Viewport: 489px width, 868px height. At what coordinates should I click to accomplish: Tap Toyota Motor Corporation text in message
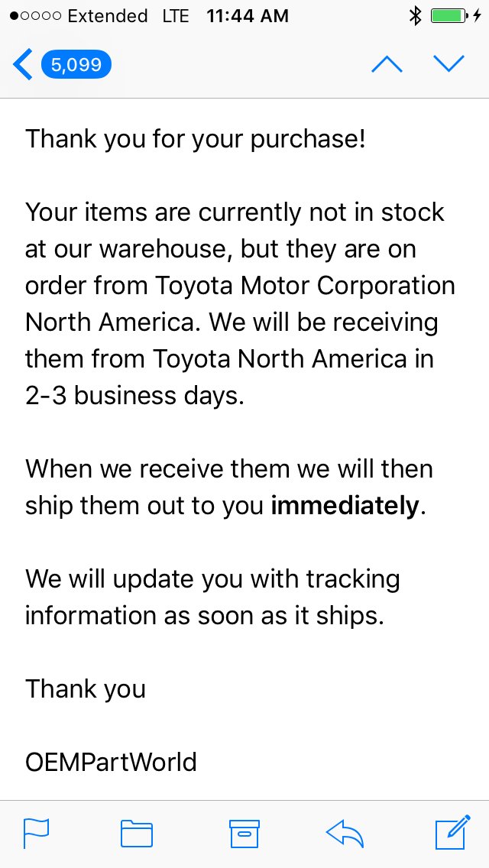(305, 287)
